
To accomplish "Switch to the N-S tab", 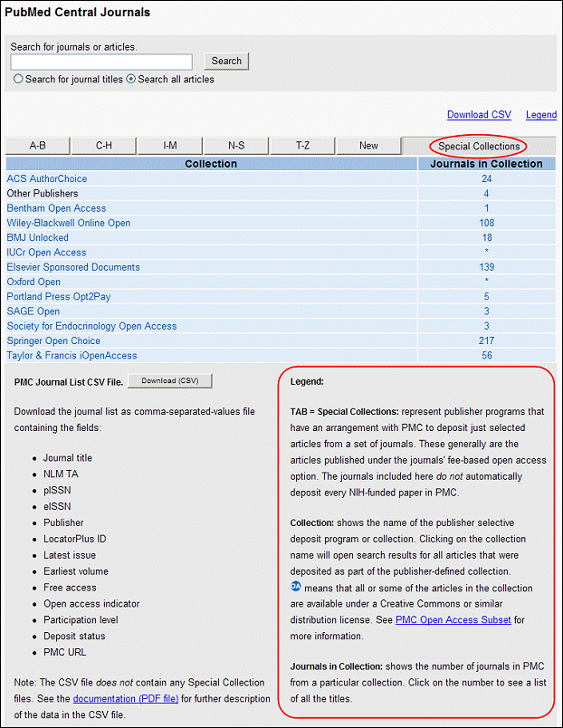I will coord(236,146).
